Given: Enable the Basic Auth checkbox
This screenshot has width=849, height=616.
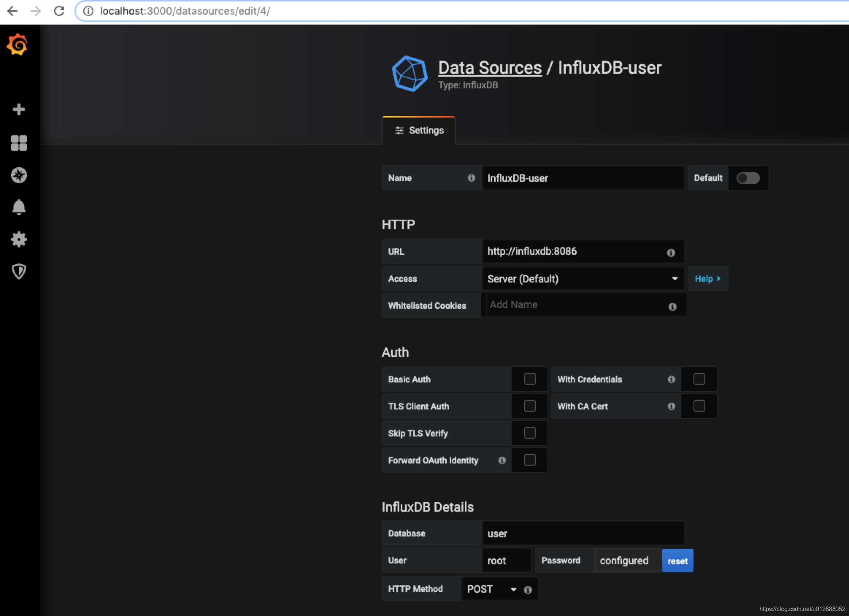Looking at the screenshot, I should 530,379.
